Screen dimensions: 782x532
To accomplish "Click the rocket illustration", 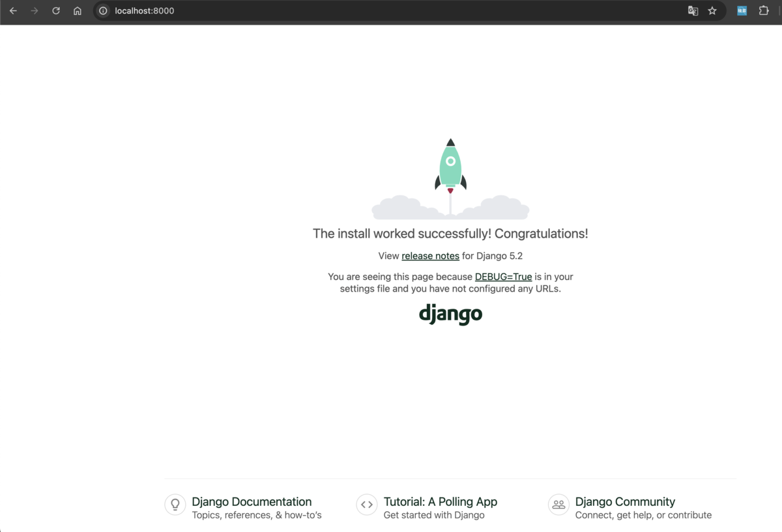I will [x=450, y=178].
